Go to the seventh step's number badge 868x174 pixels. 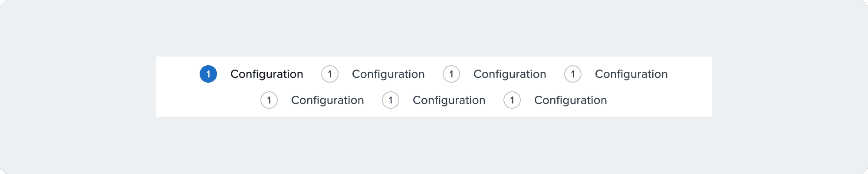click(x=512, y=100)
